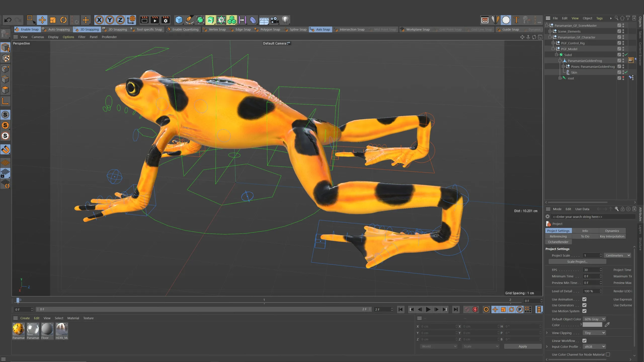Image resolution: width=644 pixels, height=362 pixels.
Task: Open Object Manager Tags menu
Action: tap(599, 18)
